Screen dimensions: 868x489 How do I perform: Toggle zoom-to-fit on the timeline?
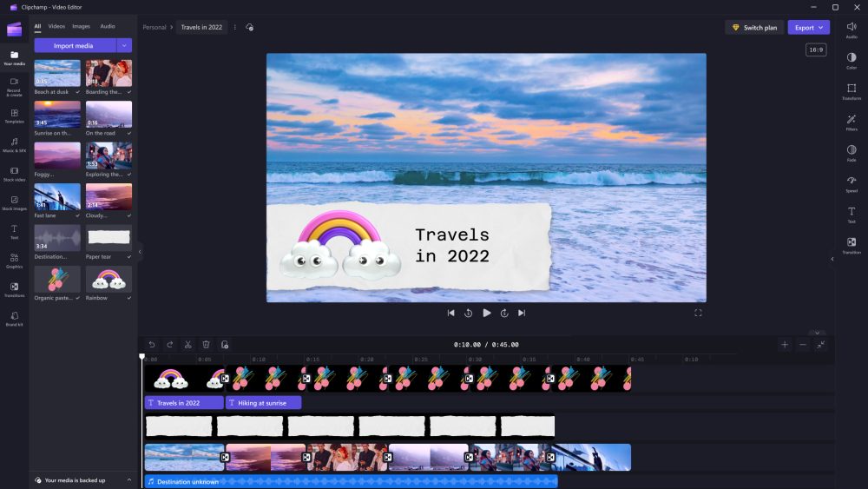(820, 345)
